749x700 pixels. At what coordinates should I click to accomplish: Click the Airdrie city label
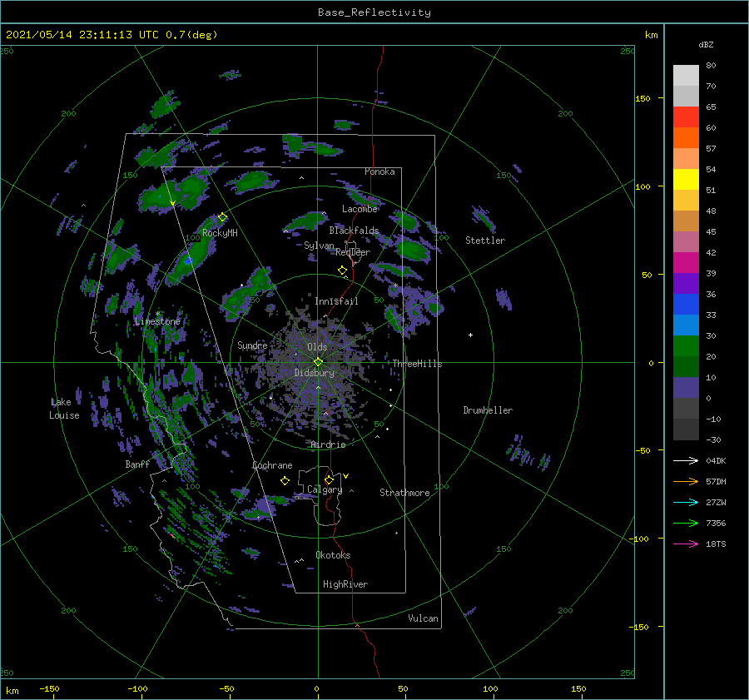[328, 444]
